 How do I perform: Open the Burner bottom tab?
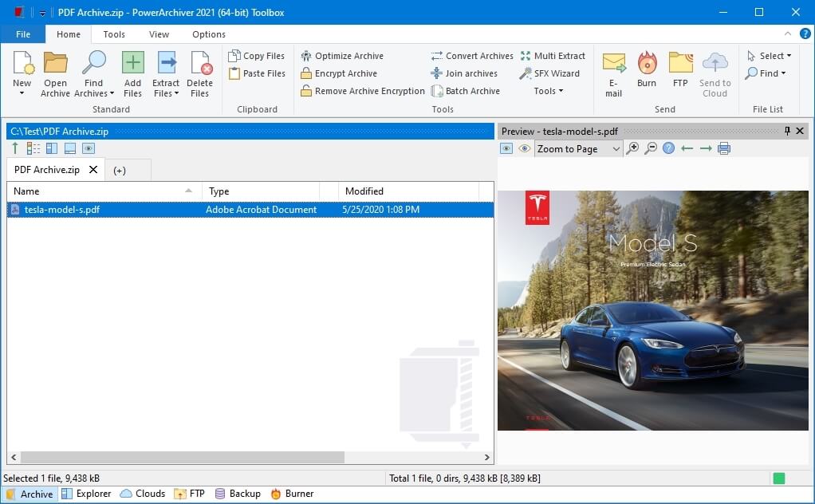point(292,494)
